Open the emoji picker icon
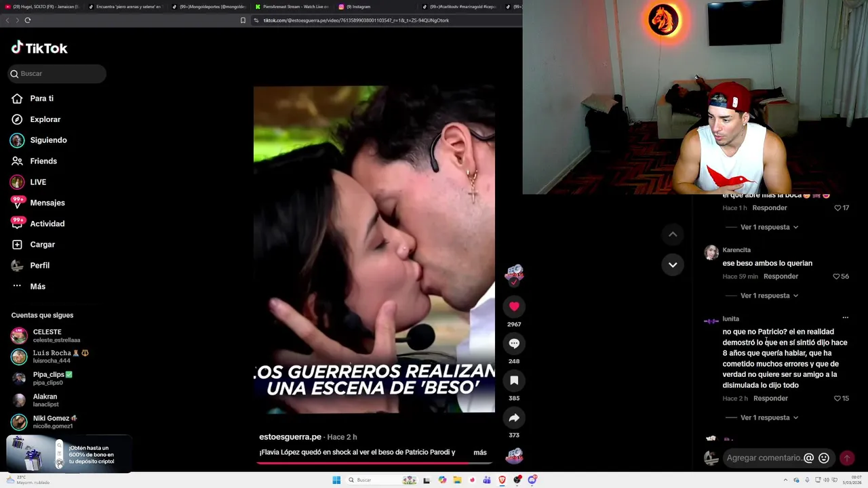Image resolution: width=868 pixels, height=488 pixels. click(824, 458)
